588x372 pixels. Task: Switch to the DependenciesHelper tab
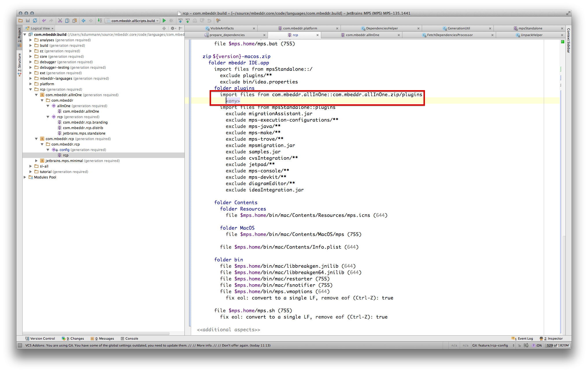[382, 28]
